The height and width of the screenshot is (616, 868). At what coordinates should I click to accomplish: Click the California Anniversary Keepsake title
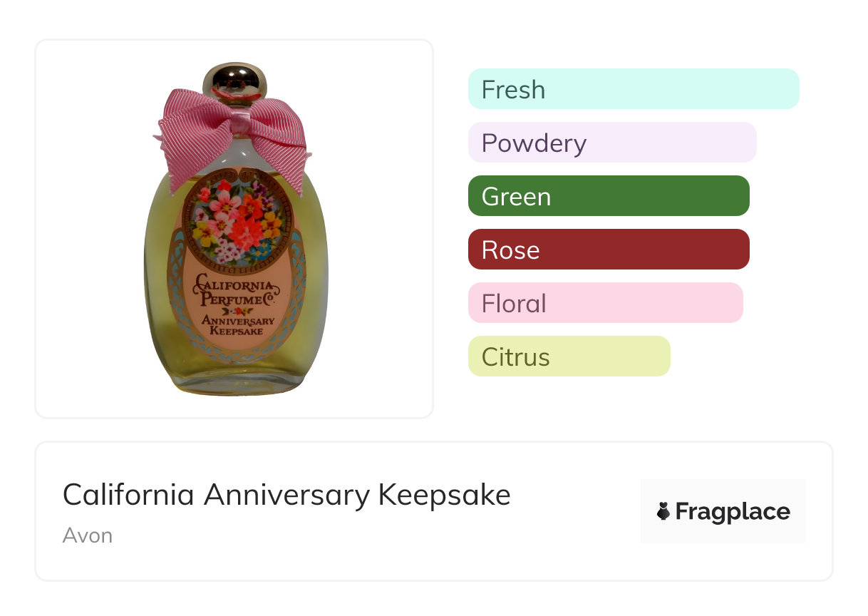click(286, 495)
